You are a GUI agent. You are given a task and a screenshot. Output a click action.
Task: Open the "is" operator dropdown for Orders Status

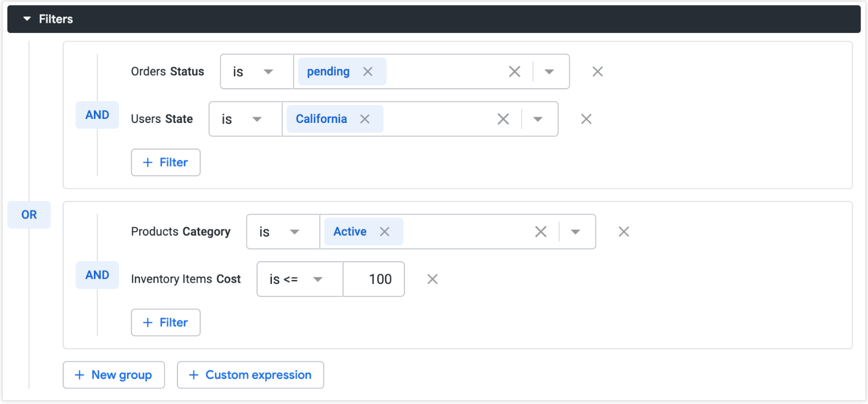coord(256,71)
